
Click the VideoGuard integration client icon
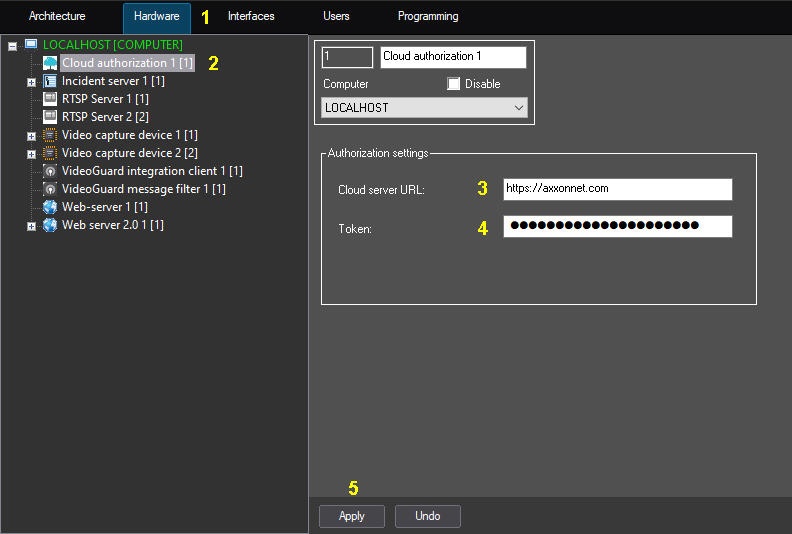(50, 171)
